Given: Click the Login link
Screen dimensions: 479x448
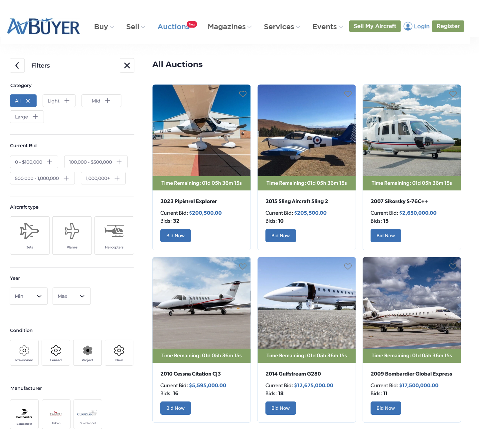Looking at the screenshot, I should point(421,26).
